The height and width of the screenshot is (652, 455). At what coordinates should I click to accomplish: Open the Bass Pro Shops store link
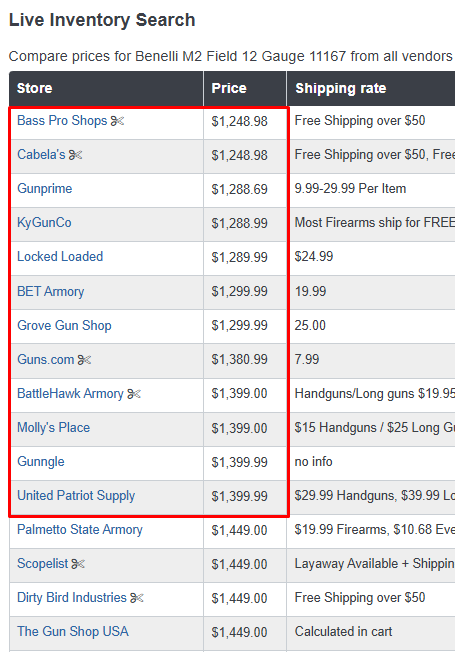[x=62, y=121]
